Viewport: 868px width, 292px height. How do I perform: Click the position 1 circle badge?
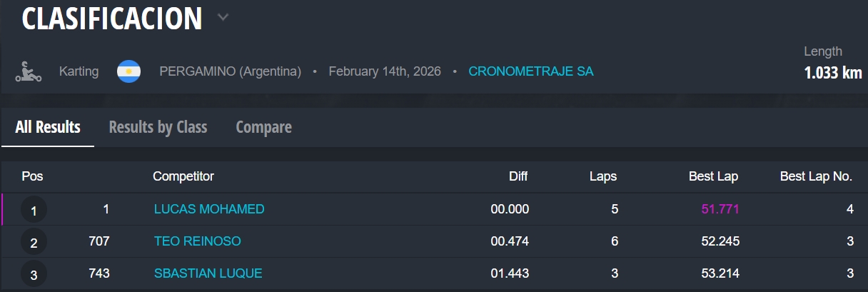(x=34, y=211)
